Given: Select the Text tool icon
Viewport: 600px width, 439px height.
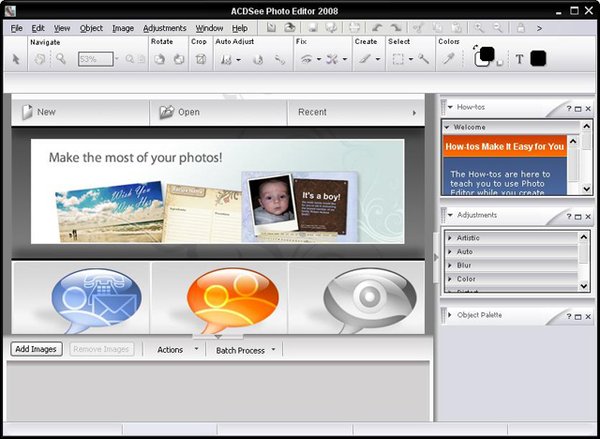Looking at the screenshot, I should tap(519, 59).
